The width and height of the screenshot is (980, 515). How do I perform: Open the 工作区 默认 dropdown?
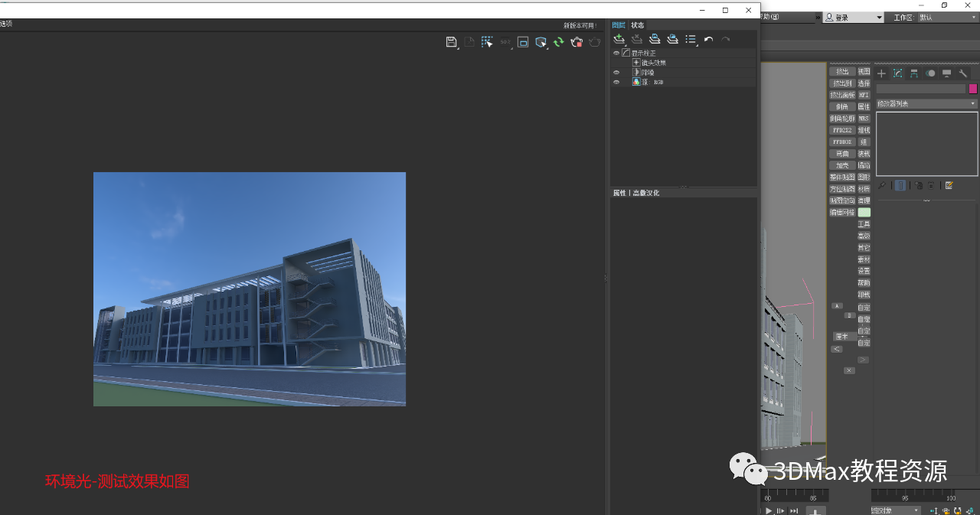[x=947, y=17]
